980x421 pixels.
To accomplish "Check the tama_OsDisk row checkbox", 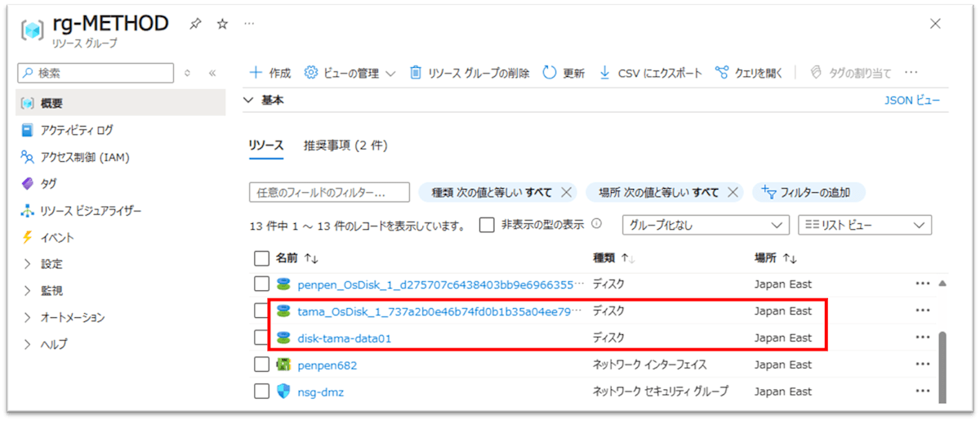I will [x=261, y=311].
